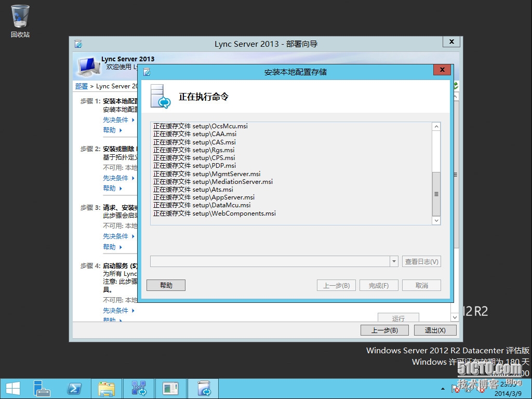Click the taskbar date 2014/3/9
Viewport: 532px width, 399px height.
click(508, 394)
